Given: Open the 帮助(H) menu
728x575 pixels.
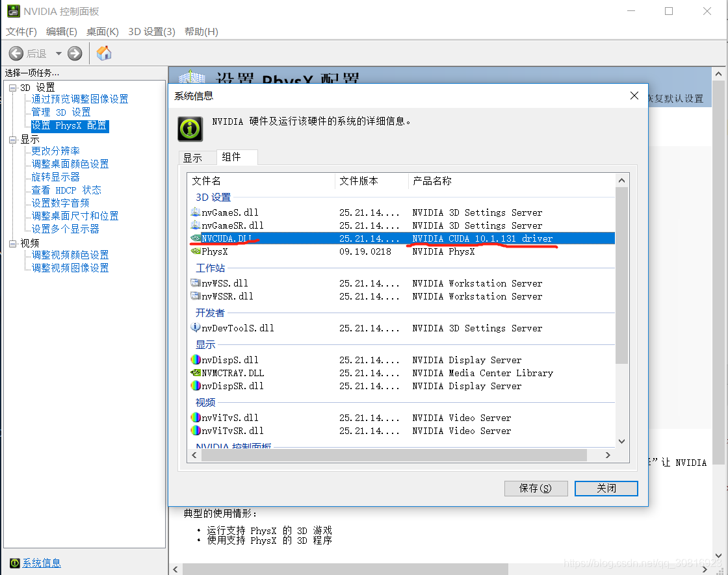Looking at the screenshot, I should coord(201,32).
